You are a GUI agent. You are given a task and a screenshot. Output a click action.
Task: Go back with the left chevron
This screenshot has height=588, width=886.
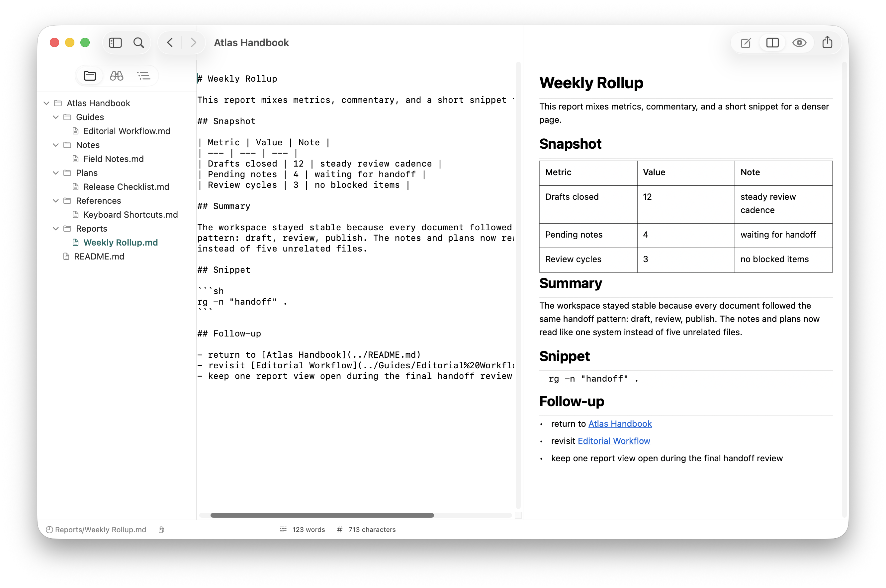coord(170,43)
